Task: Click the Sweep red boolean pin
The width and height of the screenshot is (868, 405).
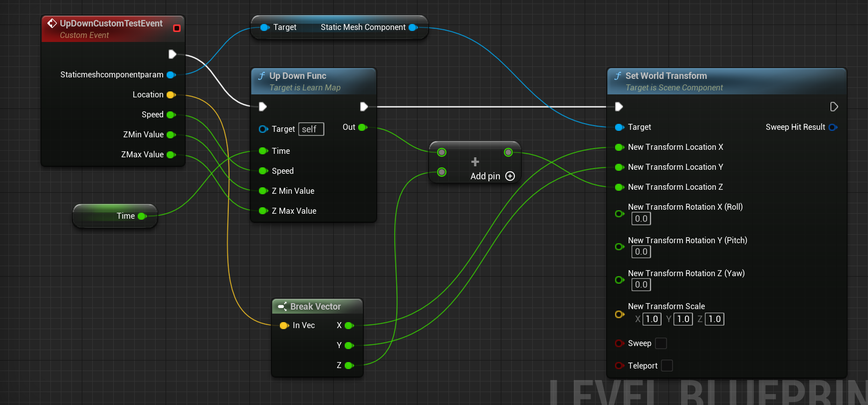Action: tap(620, 343)
